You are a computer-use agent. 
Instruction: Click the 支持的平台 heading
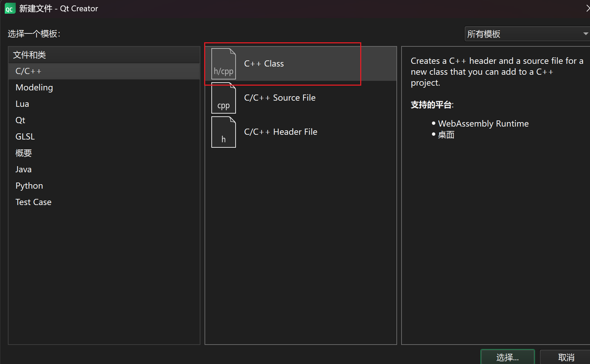pos(432,105)
